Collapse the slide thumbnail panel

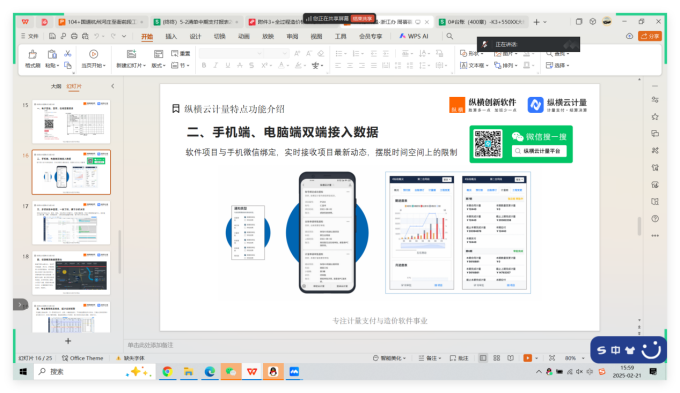tap(113, 86)
